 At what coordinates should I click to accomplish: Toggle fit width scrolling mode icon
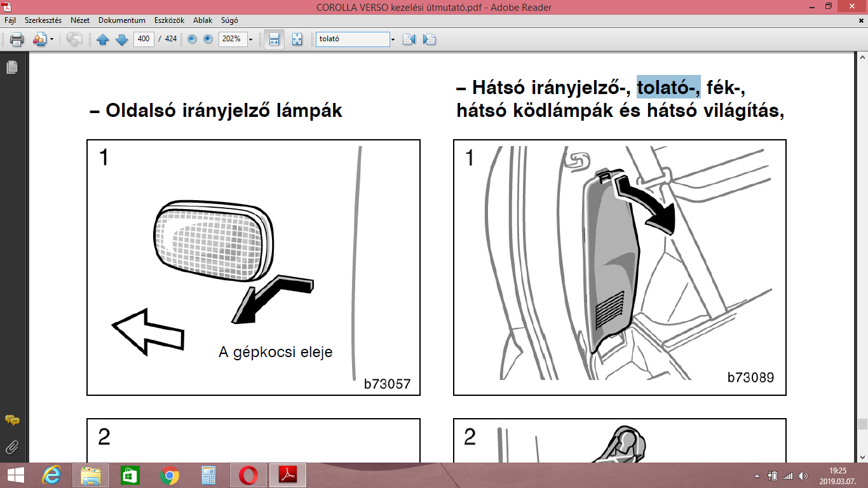274,39
